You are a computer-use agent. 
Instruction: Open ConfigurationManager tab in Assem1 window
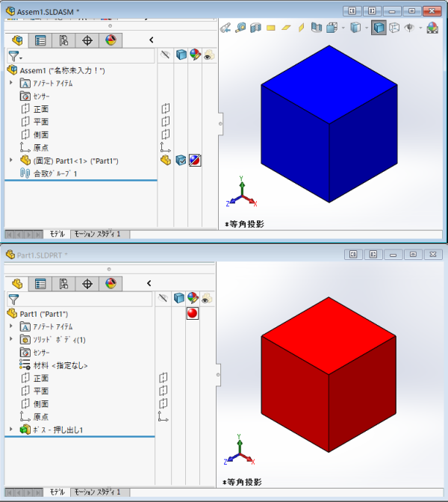[x=64, y=40]
